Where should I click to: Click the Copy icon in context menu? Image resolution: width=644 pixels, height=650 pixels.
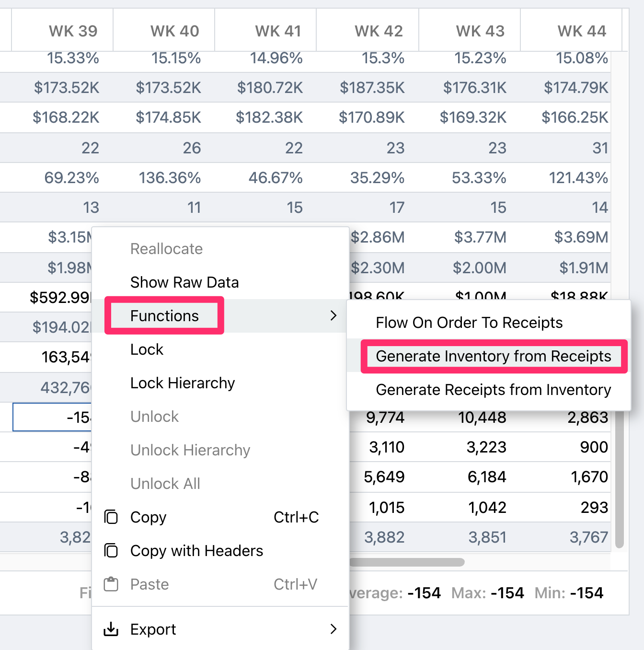(111, 517)
